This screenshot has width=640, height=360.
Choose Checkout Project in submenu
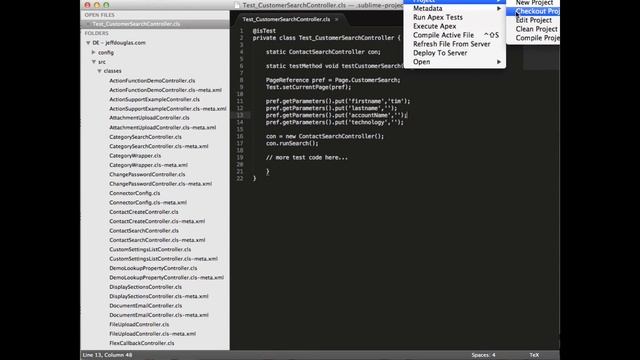(x=533, y=11)
